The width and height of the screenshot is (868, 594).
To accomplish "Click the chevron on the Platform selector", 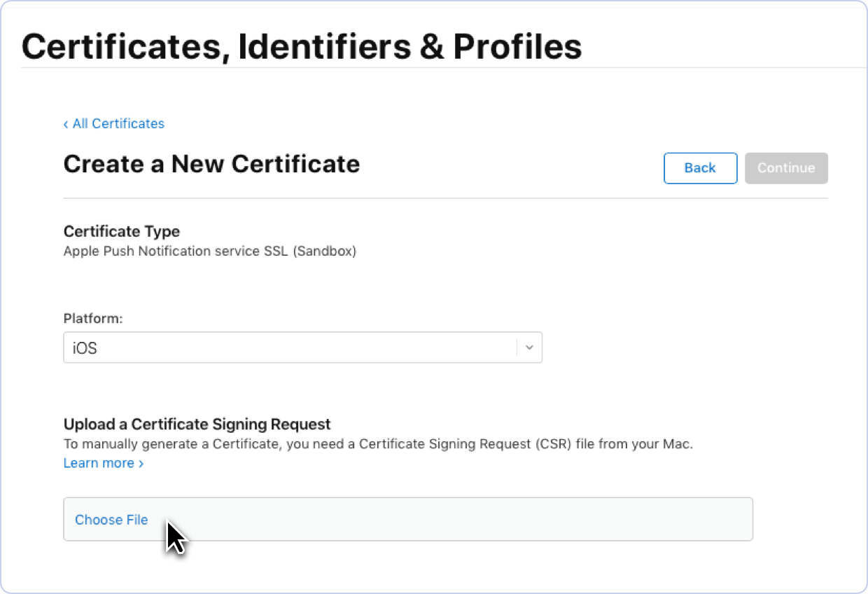I will pos(529,347).
